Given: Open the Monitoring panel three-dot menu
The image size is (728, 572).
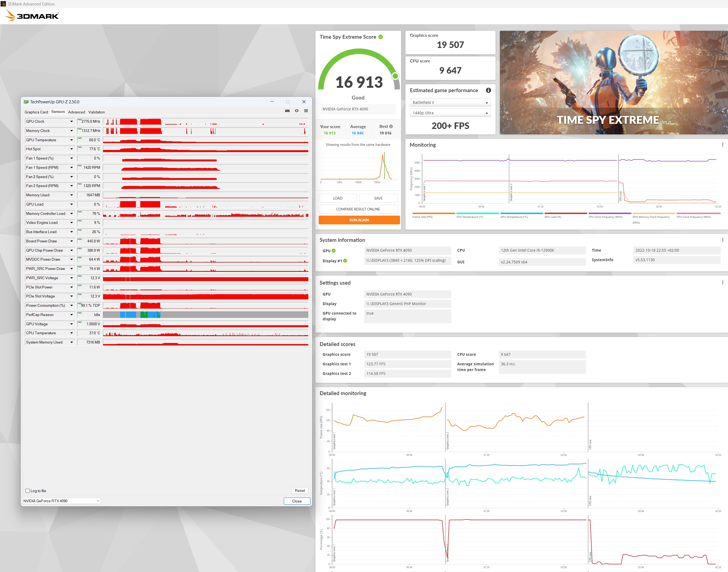Looking at the screenshot, I should pyautogui.click(x=722, y=145).
